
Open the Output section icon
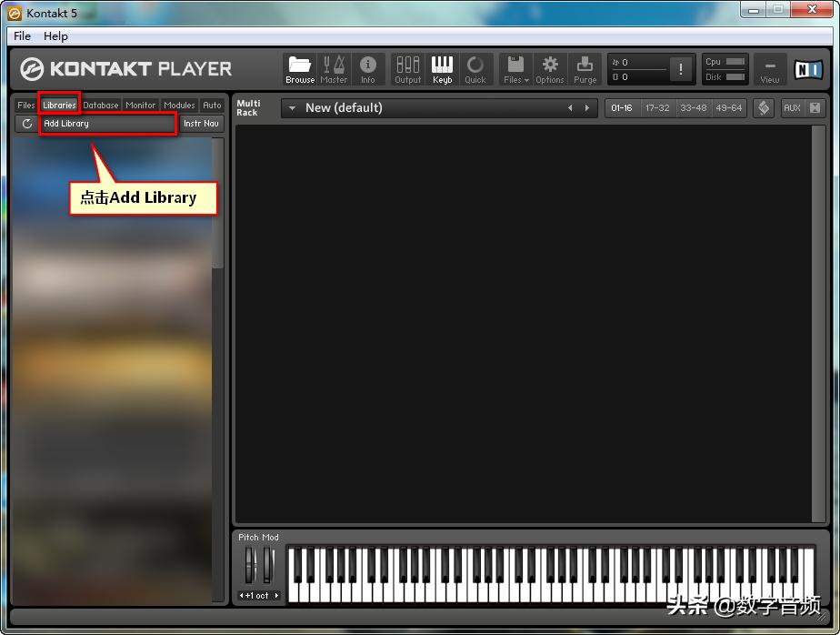click(x=407, y=68)
